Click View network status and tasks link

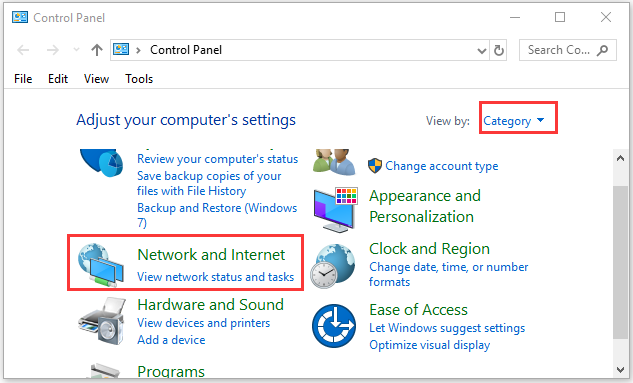[x=216, y=277]
